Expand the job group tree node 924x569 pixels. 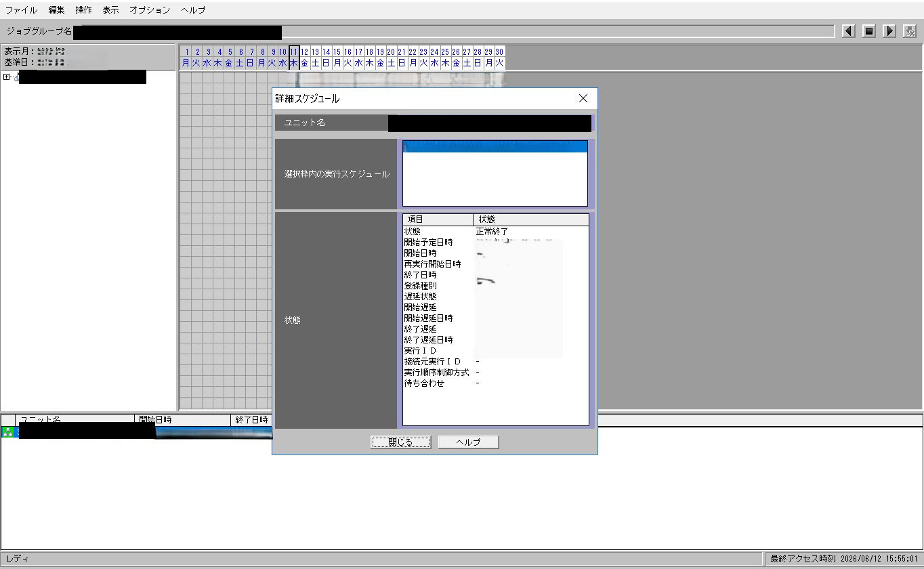(7, 77)
